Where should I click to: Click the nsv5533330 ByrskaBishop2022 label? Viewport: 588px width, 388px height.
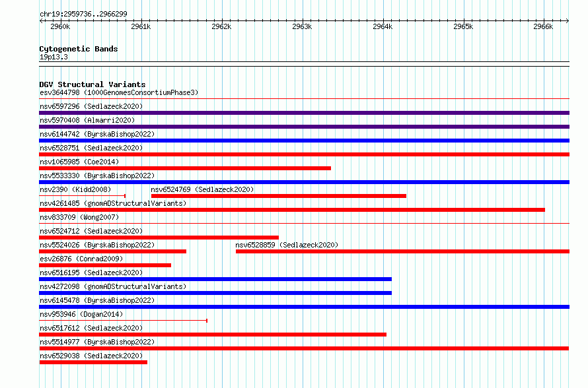97,176
